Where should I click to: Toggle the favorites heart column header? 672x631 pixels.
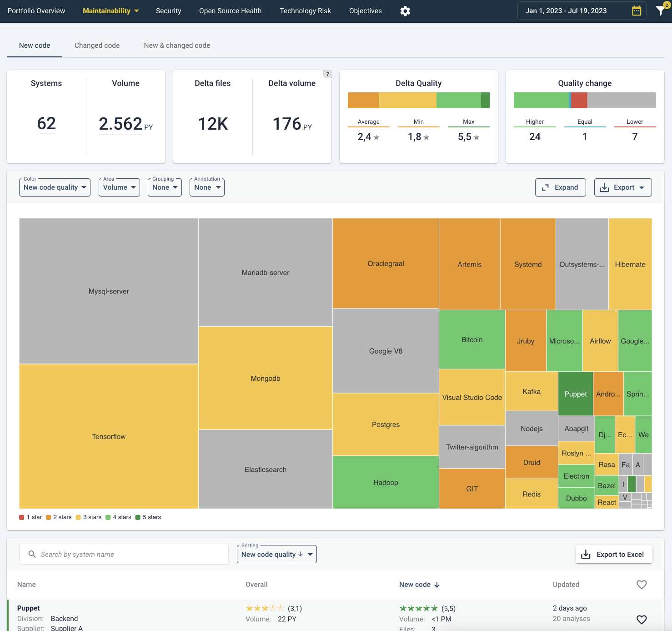pyautogui.click(x=642, y=585)
